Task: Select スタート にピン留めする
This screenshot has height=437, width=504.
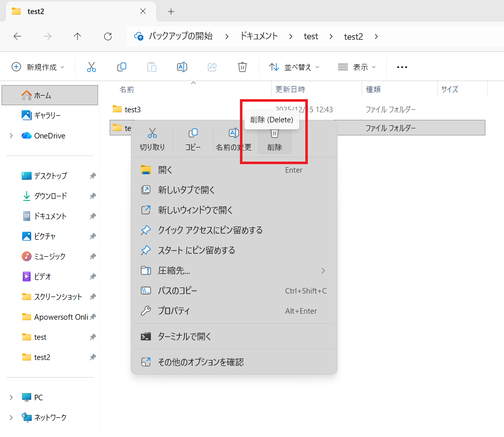Action: coord(234,250)
